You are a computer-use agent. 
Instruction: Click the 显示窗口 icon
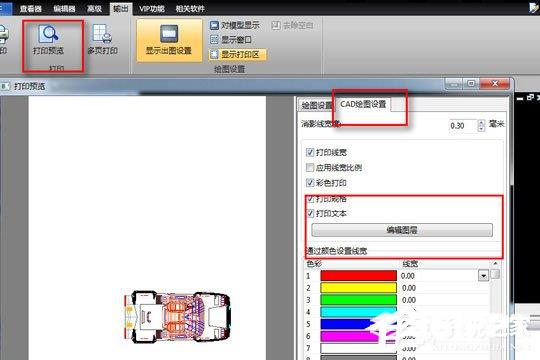[214, 40]
